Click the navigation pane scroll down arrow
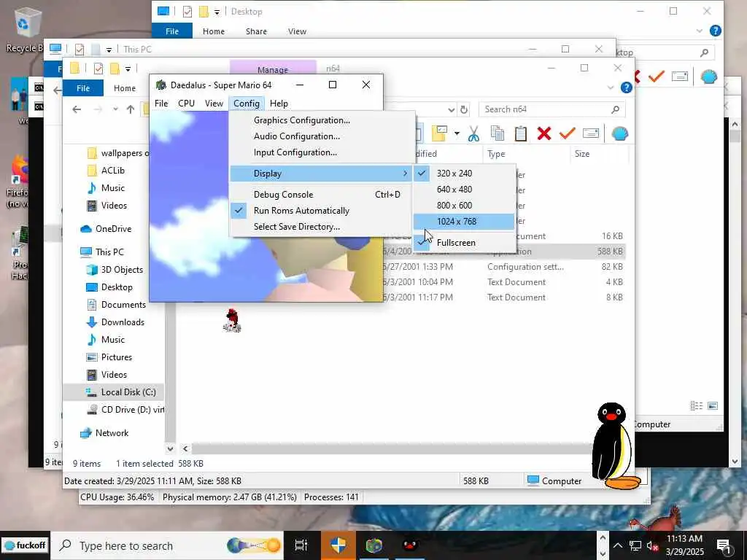The width and height of the screenshot is (747, 560). (x=170, y=448)
